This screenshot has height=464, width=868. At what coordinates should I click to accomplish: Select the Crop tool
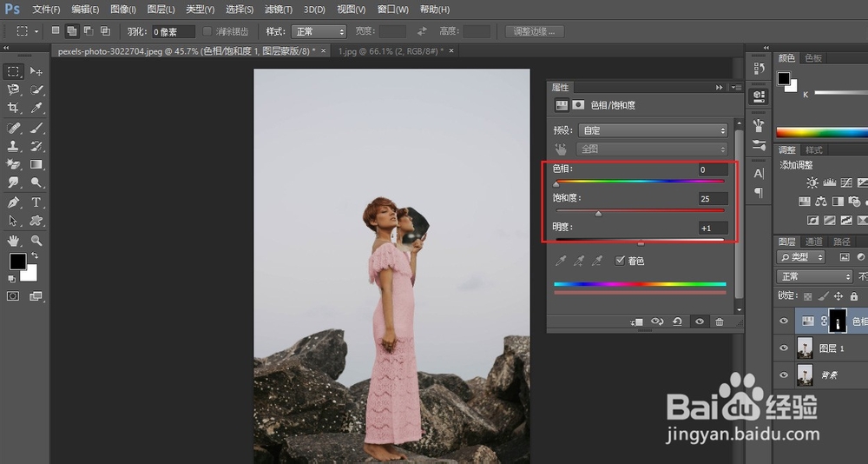coord(13,108)
